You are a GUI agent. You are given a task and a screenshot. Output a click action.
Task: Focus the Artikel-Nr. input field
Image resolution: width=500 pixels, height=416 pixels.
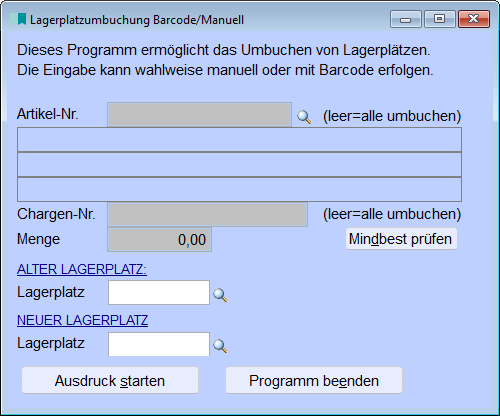click(199, 115)
